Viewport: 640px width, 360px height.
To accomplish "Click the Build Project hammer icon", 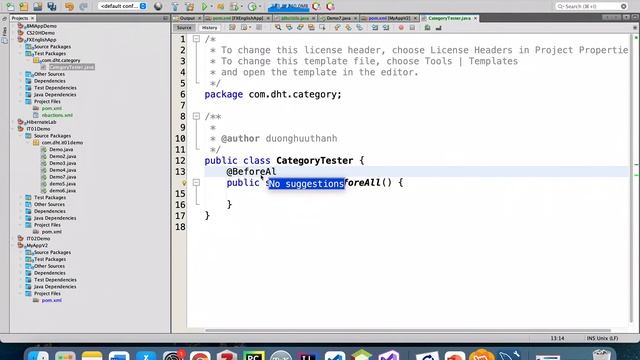I will click(x=175, y=6).
